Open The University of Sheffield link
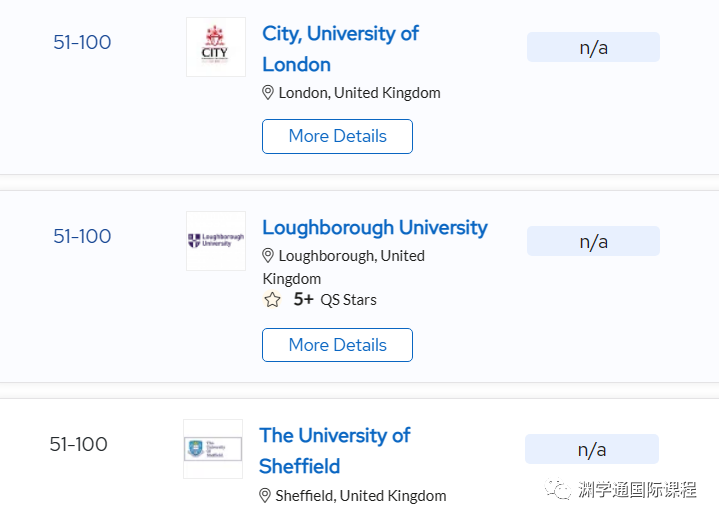The image size is (719, 520). click(335, 451)
